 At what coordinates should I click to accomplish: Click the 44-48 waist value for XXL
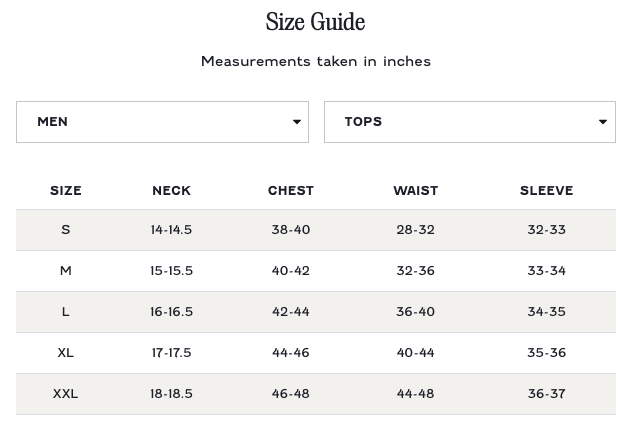415,394
